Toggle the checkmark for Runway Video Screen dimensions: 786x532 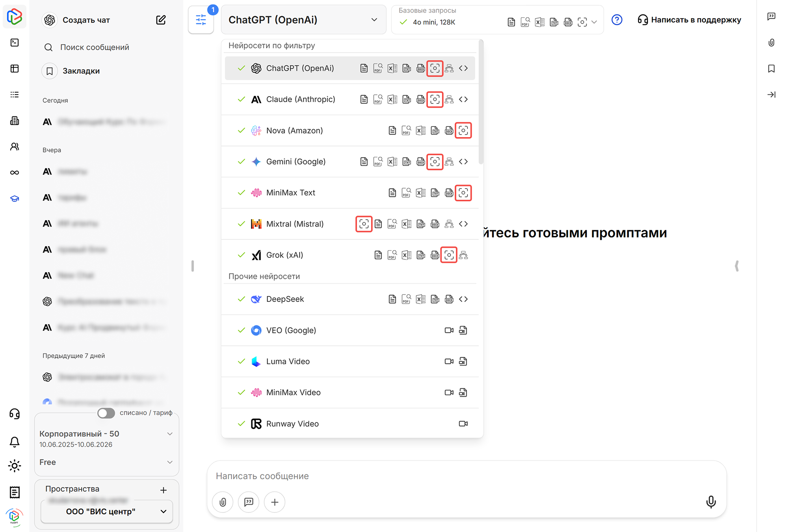[242, 424]
